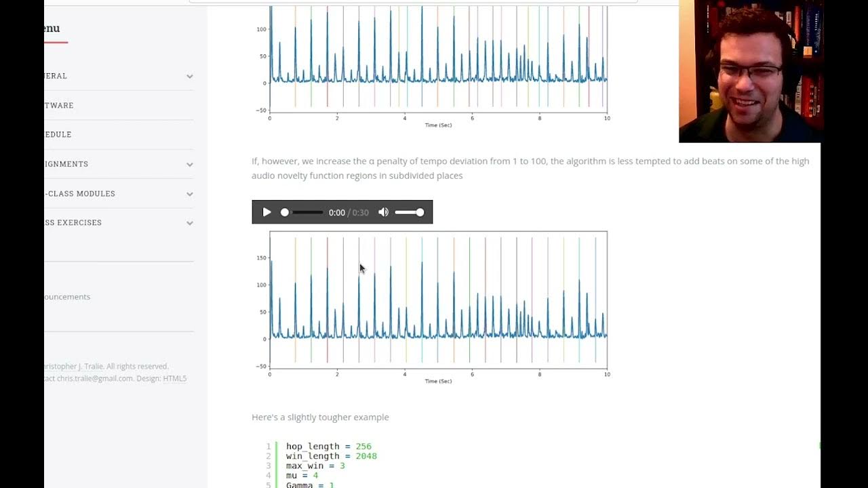
Task: Follow the HTML5 design link
Action: [x=174, y=378]
